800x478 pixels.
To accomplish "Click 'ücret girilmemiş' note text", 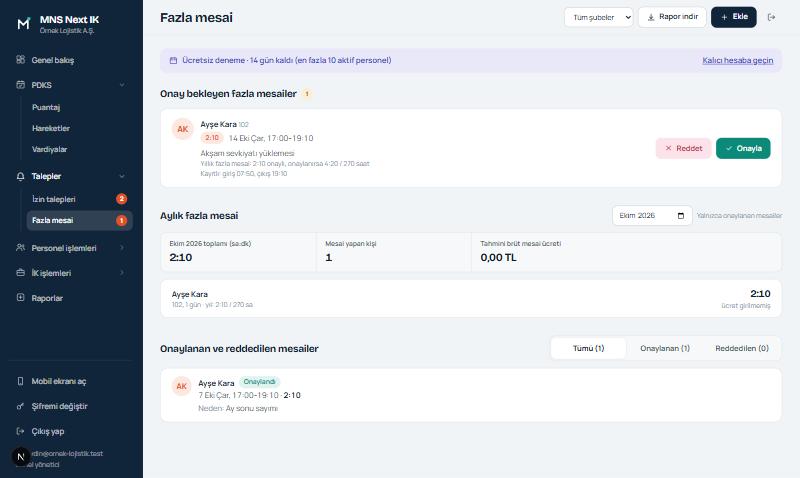I will coord(745,306).
